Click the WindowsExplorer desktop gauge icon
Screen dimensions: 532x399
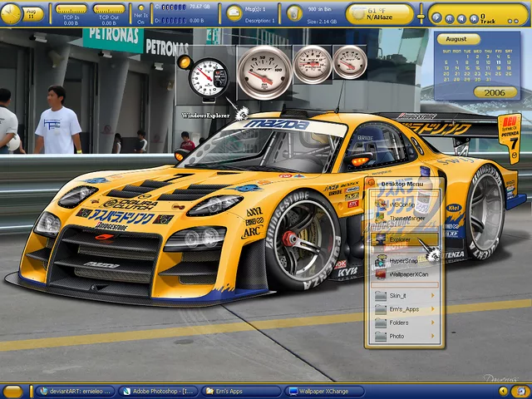[x=208, y=79]
